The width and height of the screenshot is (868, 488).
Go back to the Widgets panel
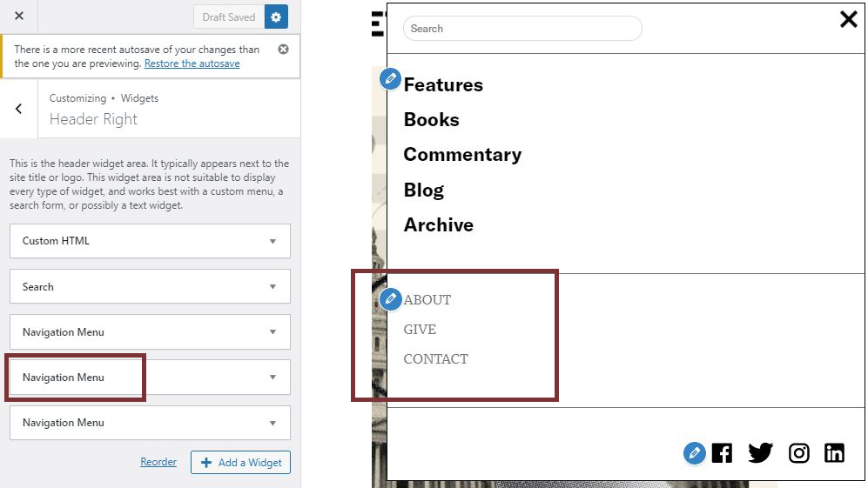tap(19, 109)
